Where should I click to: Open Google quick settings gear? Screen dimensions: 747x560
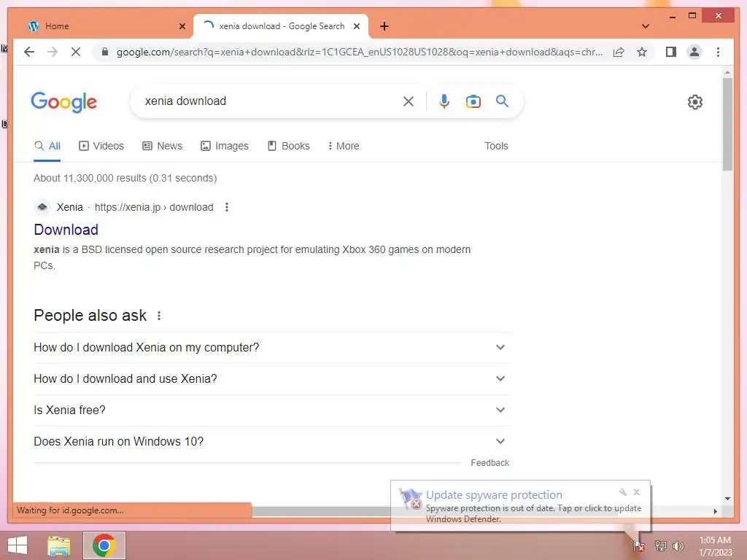pyautogui.click(x=695, y=102)
